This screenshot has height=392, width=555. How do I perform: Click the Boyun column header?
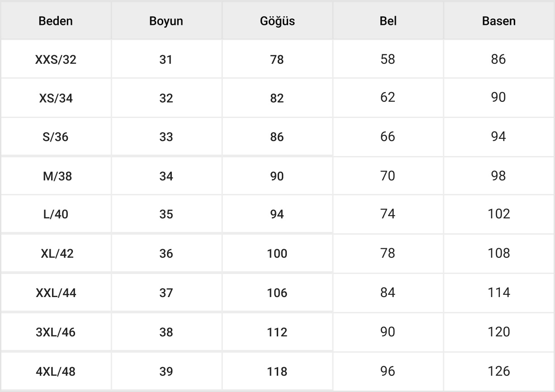(166, 21)
